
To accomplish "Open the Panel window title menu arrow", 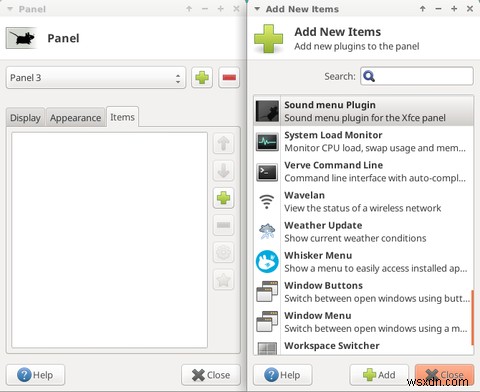I will coord(10,9).
